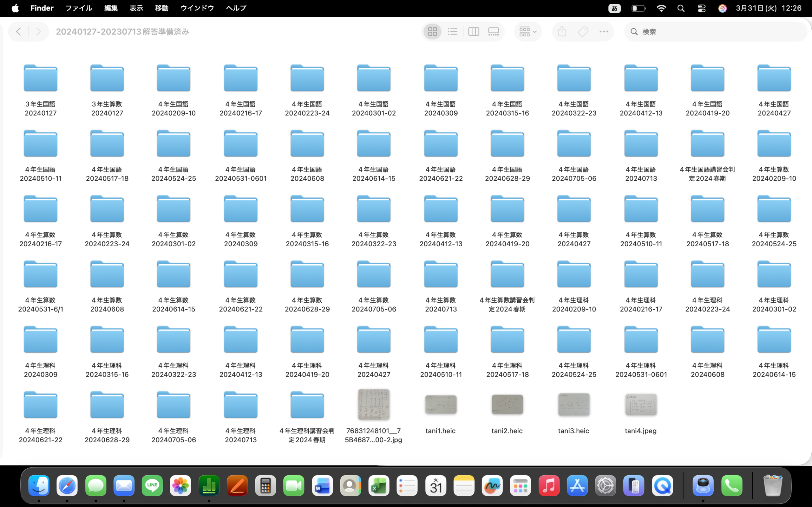This screenshot has width=812, height=507.
Task: Open System Settings gear in Dock
Action: [x=605, y=485]
